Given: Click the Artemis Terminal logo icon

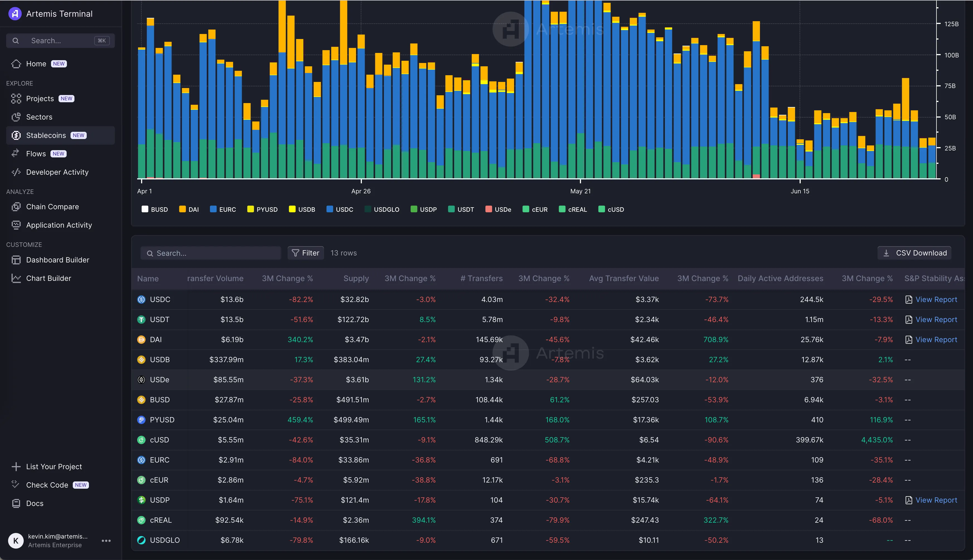Looking at the screenshot, I should (15, 14).
